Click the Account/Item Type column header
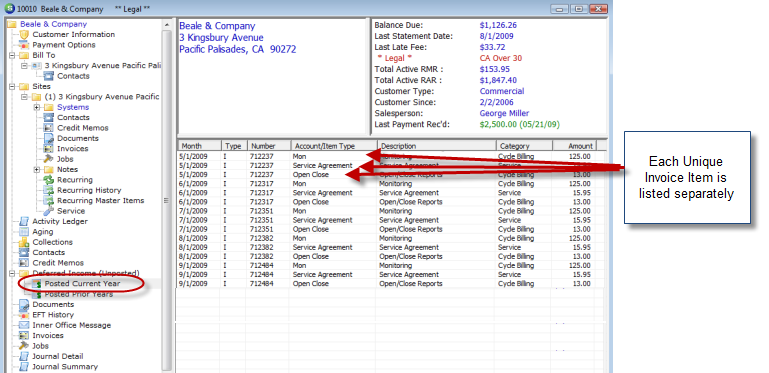769x373 pixels. (x=334, y=146)
